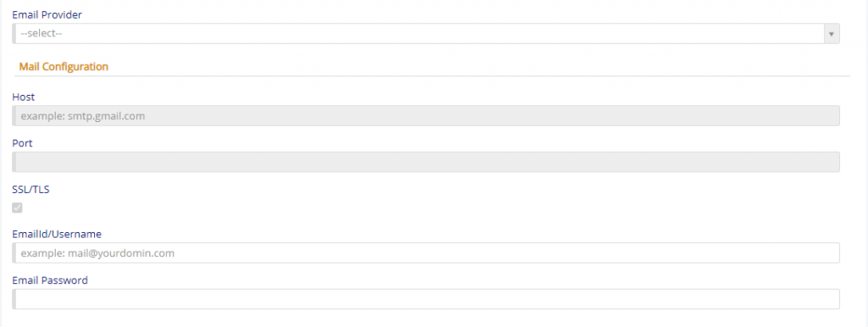Screen dimensions: 868x327
Task: Click the Port field label
Action: point(22,143)
